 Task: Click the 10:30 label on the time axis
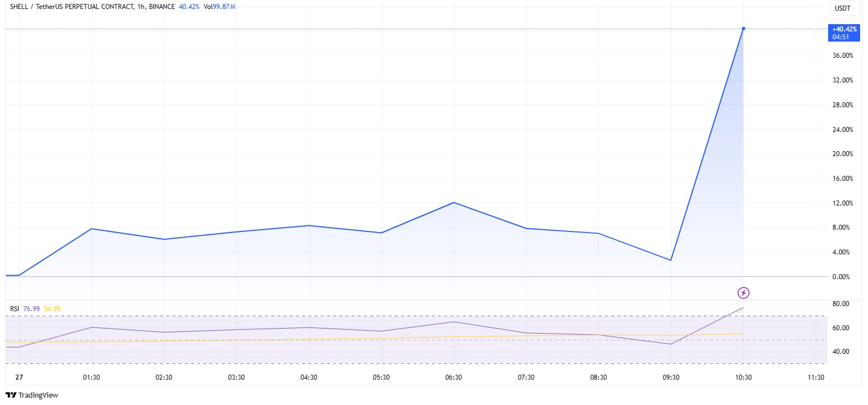point(743,377)
